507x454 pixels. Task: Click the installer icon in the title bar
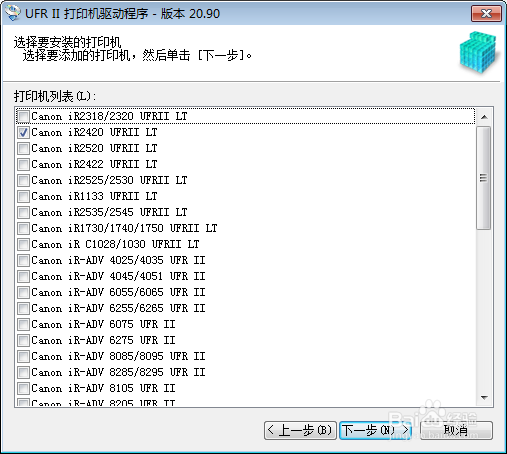click(x=13, y=14)
